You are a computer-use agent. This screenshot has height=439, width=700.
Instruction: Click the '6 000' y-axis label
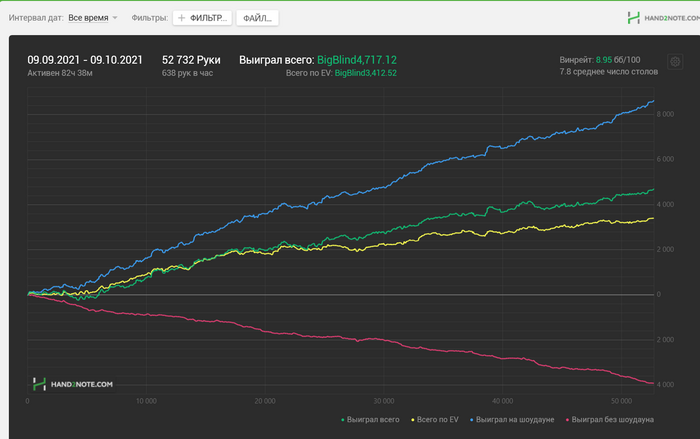[x=665, y=159]
